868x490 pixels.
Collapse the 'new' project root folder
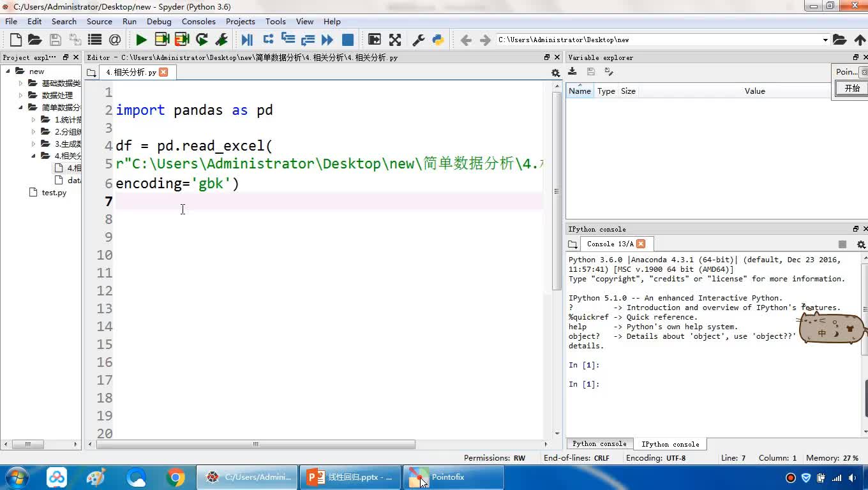(x=9, y=71)
